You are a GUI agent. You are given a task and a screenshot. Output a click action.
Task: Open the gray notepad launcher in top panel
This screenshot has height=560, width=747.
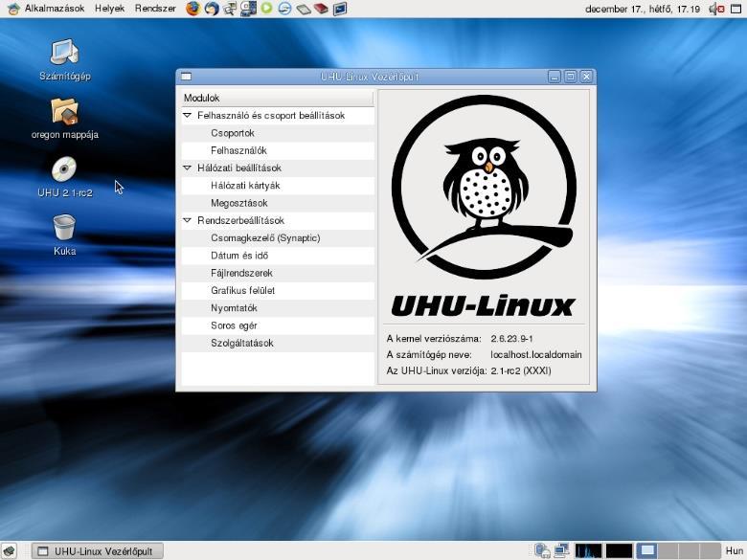(303, 9)
